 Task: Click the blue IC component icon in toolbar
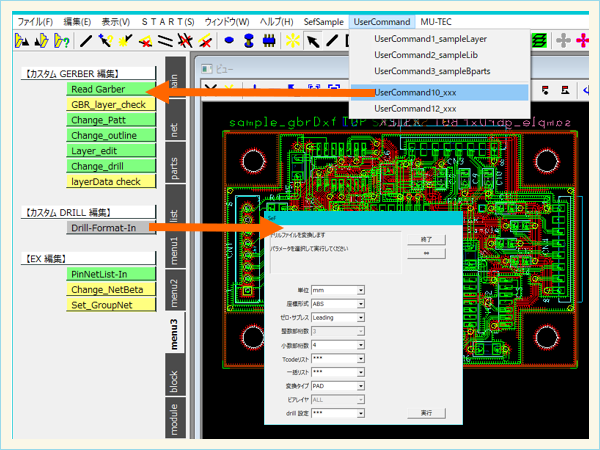(268, 41)
